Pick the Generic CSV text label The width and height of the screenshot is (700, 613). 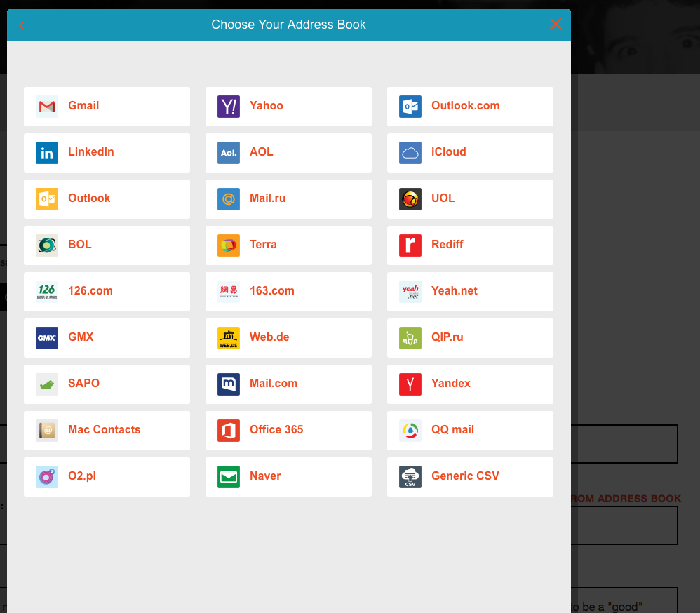point(465,476)
